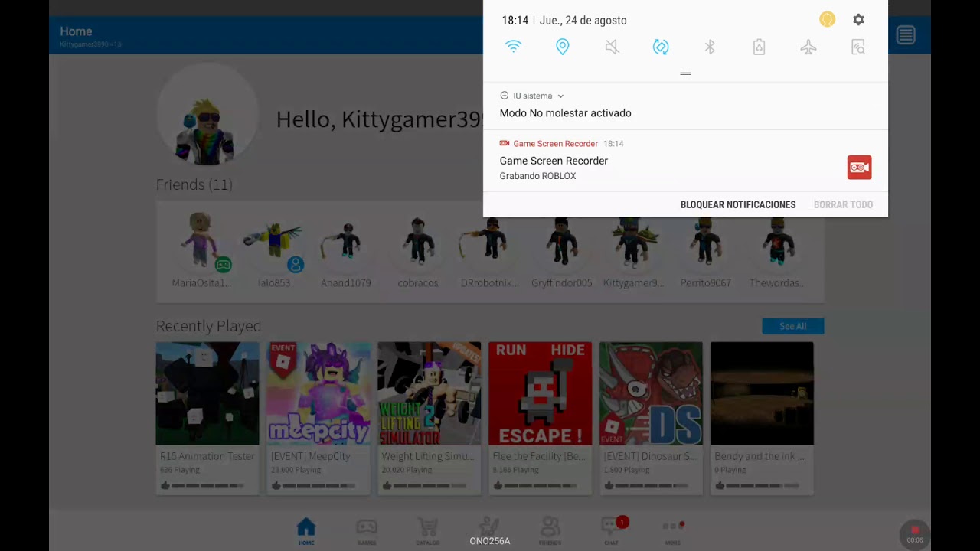The image size is (980, 551).
Task: Open friend cobracos avatar
Action: [417, 241]
